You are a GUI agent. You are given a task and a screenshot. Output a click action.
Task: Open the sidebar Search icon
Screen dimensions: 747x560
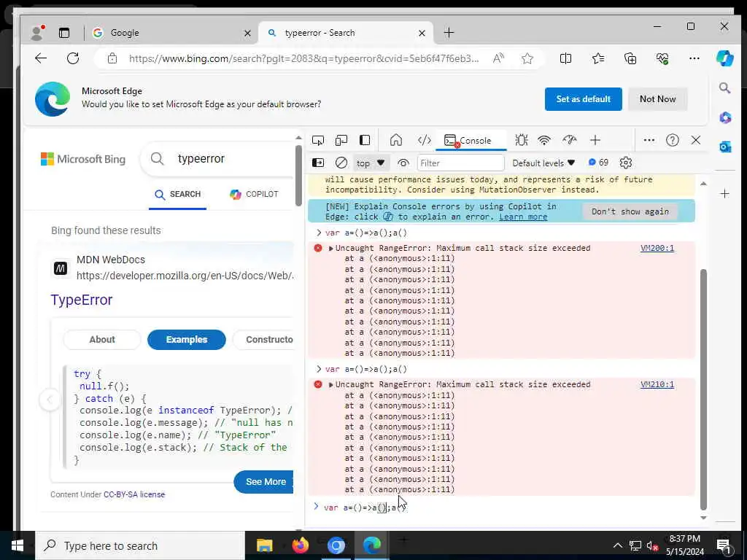pos(724,87)
